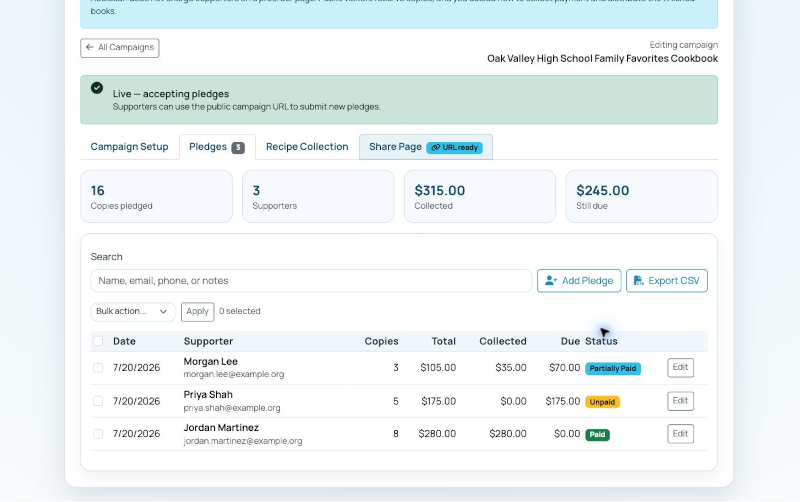Check the Morgan Lee row checkbox
The width and height of the screenshot is (800, 502).
click(x=98, y=368)
